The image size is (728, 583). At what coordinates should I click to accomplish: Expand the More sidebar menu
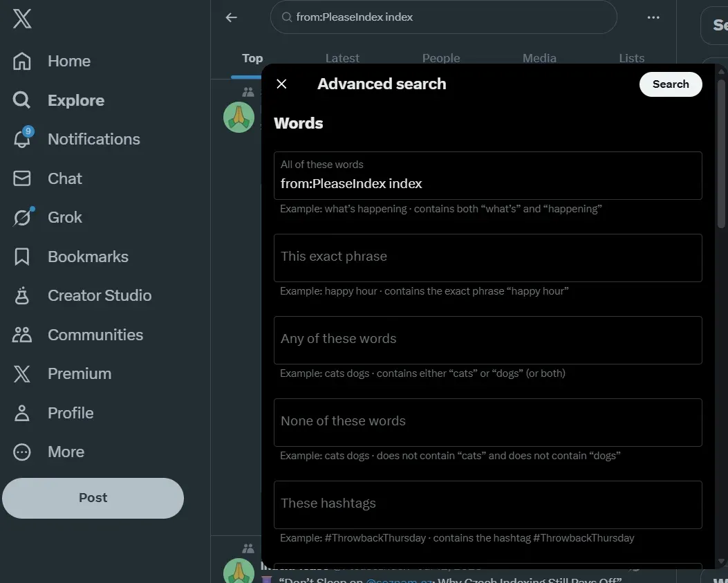66,452
